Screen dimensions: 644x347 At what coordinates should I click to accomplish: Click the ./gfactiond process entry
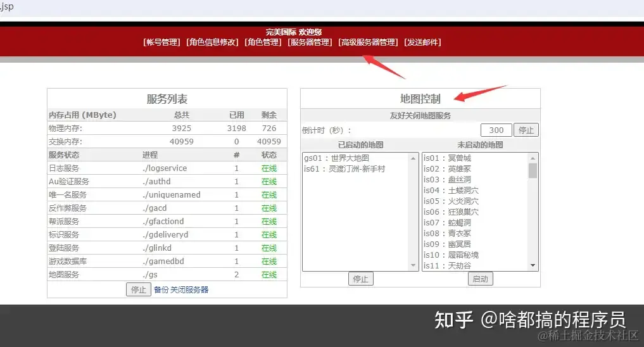coord(163,221)
